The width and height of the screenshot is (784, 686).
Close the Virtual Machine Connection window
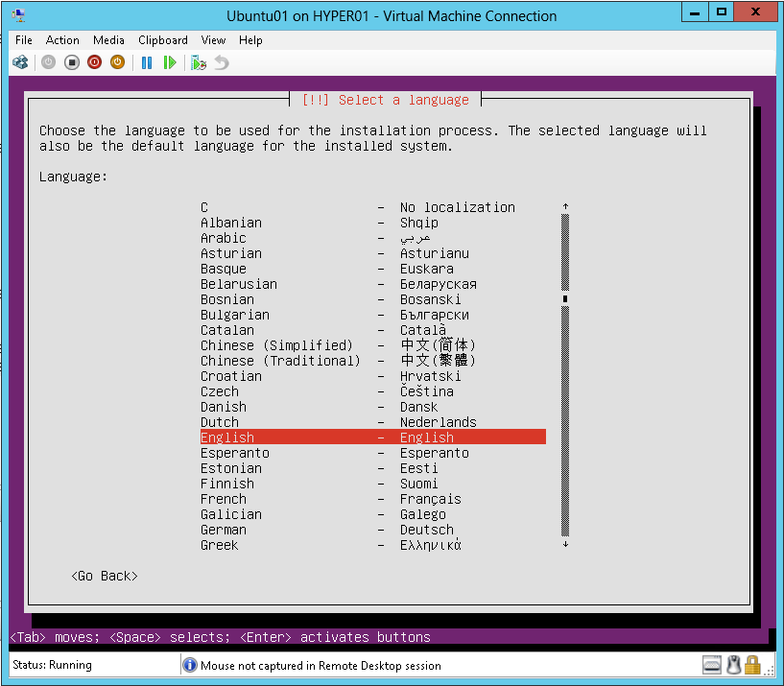[755, 12]
